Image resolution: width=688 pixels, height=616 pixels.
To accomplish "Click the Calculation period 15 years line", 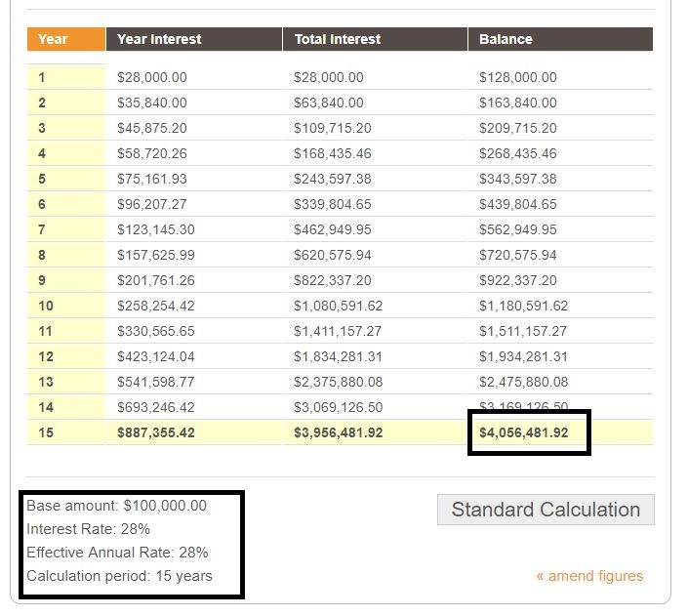I will click(119, 576).
